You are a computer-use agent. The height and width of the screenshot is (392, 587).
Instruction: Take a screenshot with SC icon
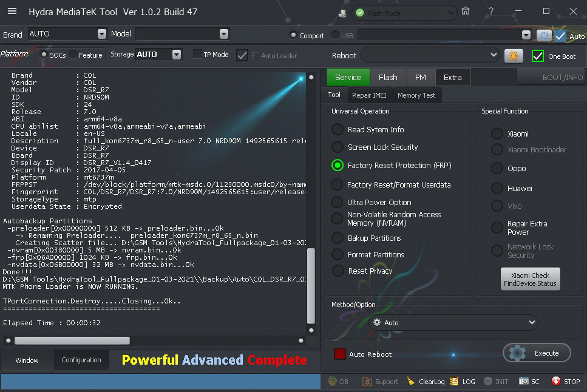523,382
